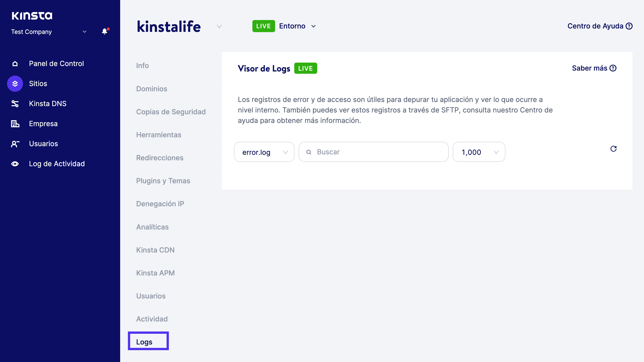Open the error.log file dropdown
Screen dimensions: 644x362
(264, 152)
